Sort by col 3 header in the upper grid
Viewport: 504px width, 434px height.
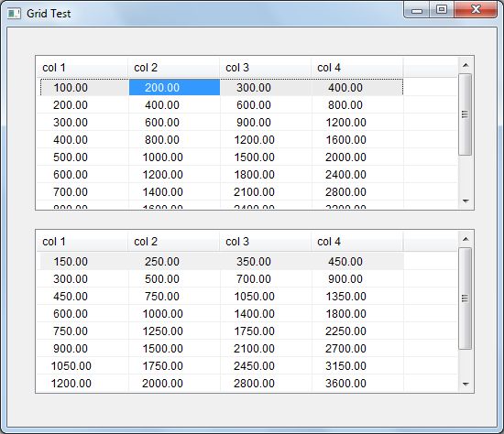(x=266, y=68)
